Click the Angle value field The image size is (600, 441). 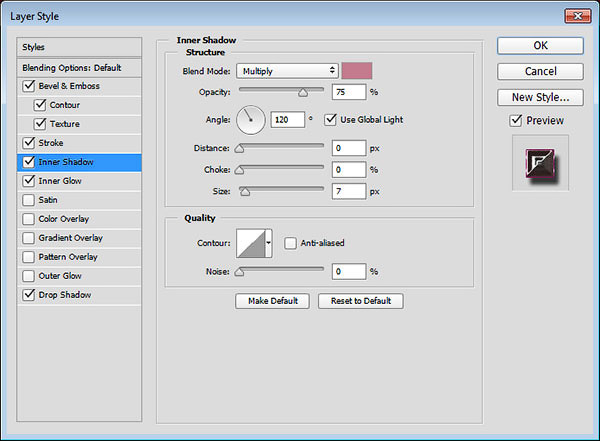[288, 120]
